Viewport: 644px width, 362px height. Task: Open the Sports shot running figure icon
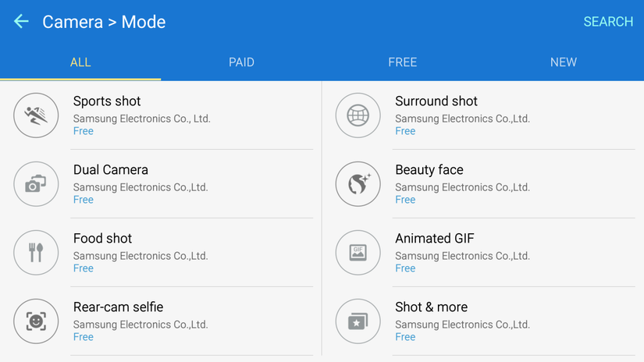[36, 115]
